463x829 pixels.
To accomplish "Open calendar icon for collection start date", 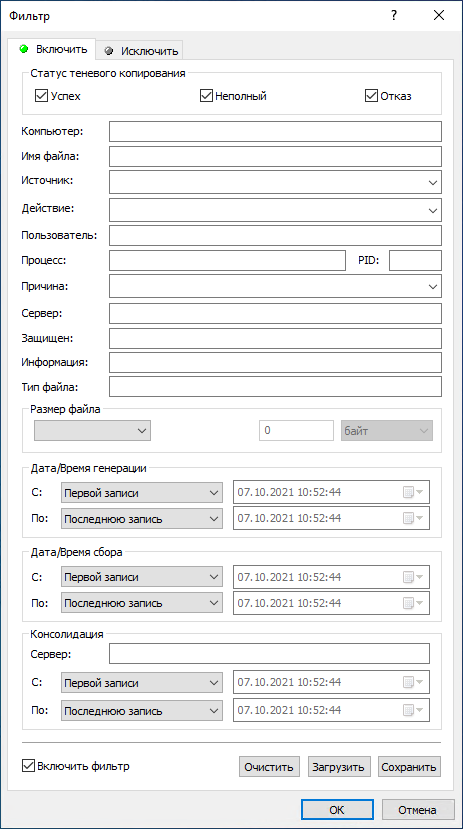I will coord(413,577).
